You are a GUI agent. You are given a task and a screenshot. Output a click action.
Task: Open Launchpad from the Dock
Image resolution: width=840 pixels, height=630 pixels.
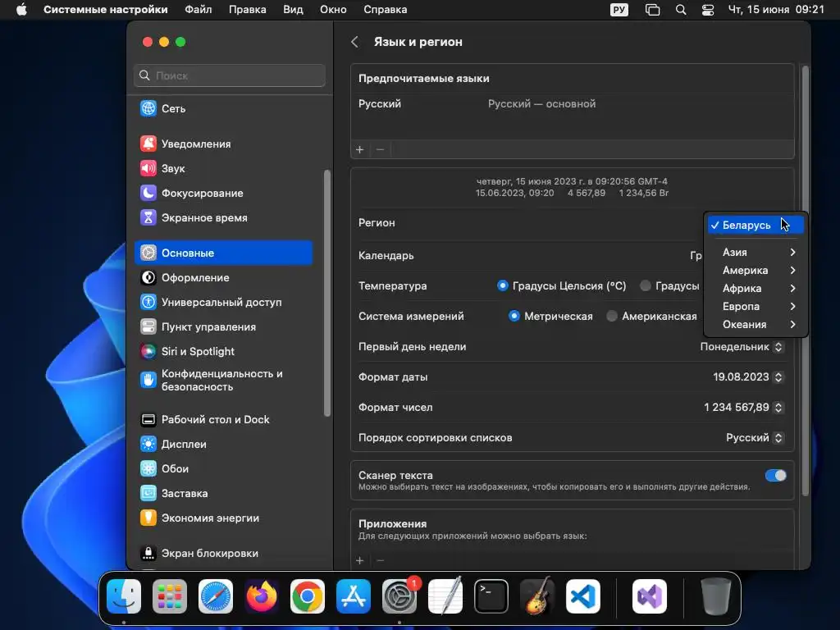tap(170, 596)
